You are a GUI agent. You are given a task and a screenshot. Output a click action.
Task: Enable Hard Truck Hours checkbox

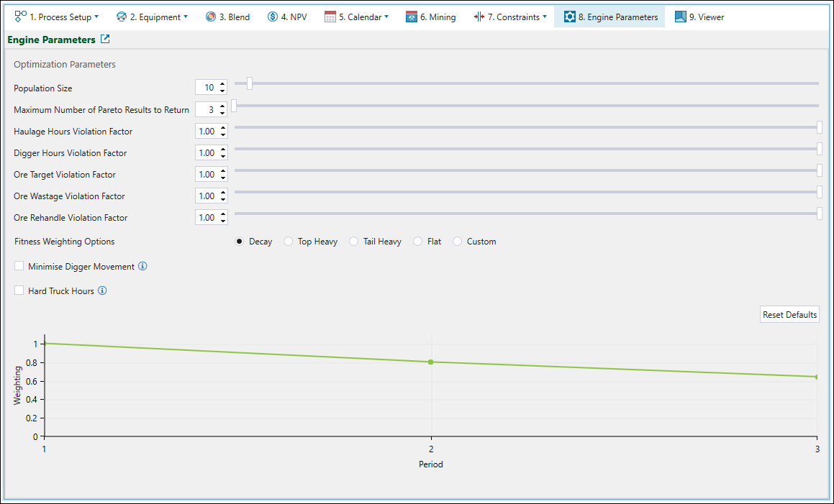[19, 290]
